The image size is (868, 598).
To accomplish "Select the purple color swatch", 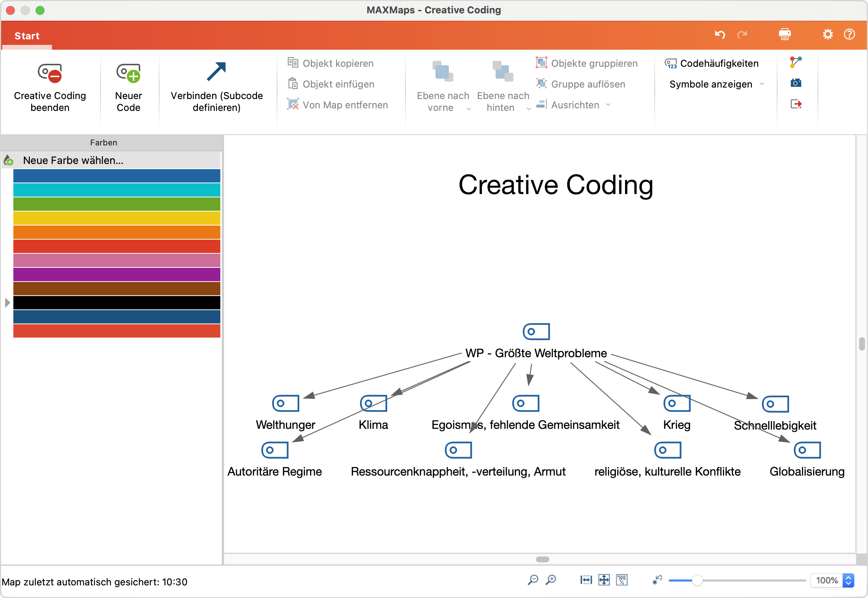I will tap(116, 275).
